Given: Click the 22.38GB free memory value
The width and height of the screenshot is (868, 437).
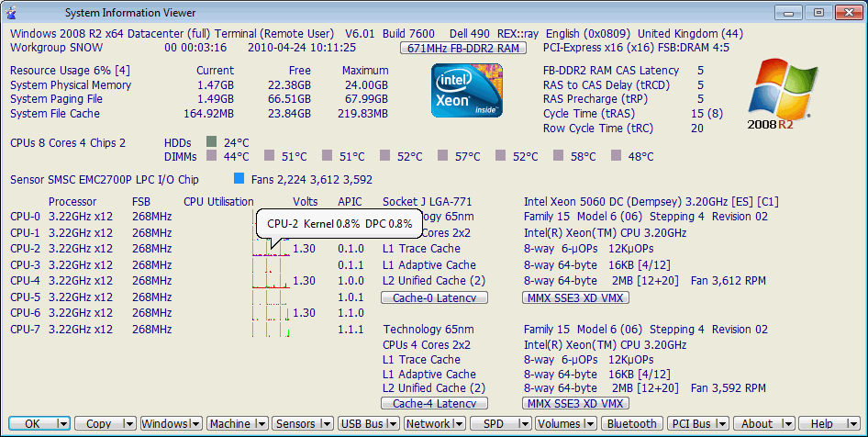Looking at the screenshot, I should coord(288,85).
